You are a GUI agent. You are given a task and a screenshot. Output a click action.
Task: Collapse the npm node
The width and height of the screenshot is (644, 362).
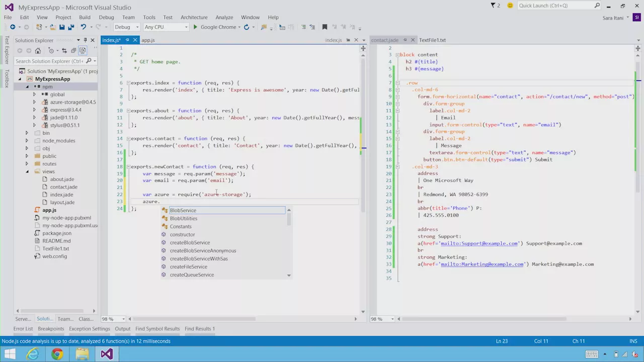28,86
